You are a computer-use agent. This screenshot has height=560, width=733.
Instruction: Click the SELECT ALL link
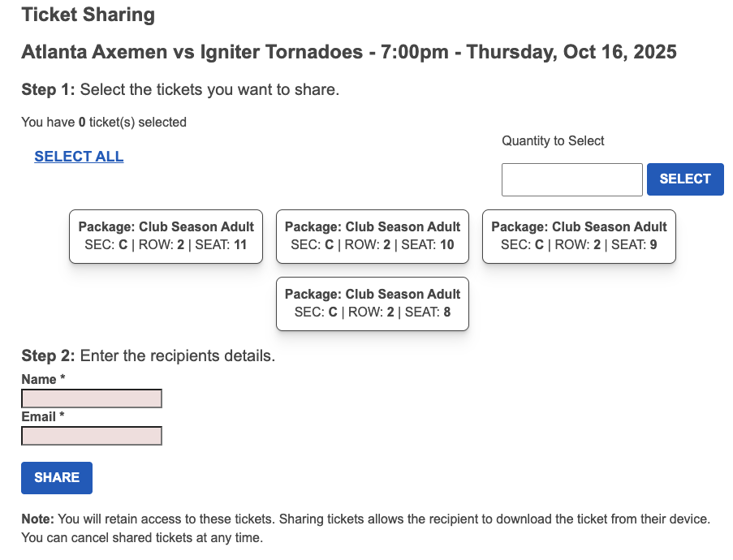(79, 157)
